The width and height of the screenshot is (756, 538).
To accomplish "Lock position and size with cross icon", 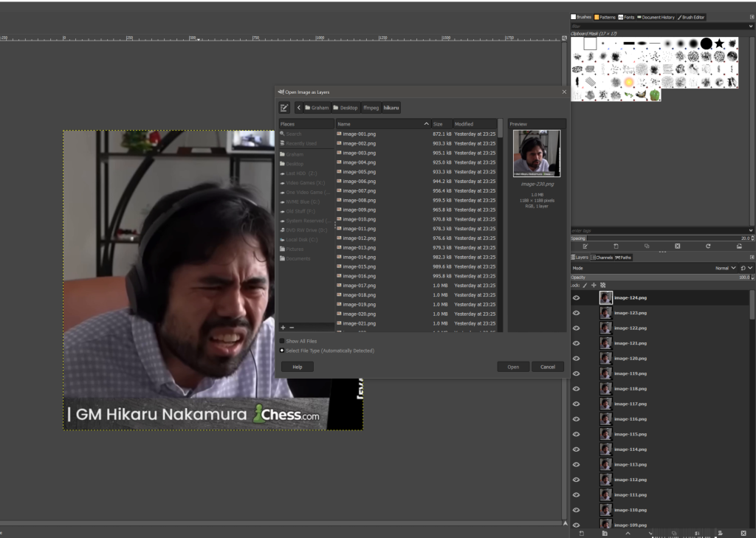I will 594,285.
